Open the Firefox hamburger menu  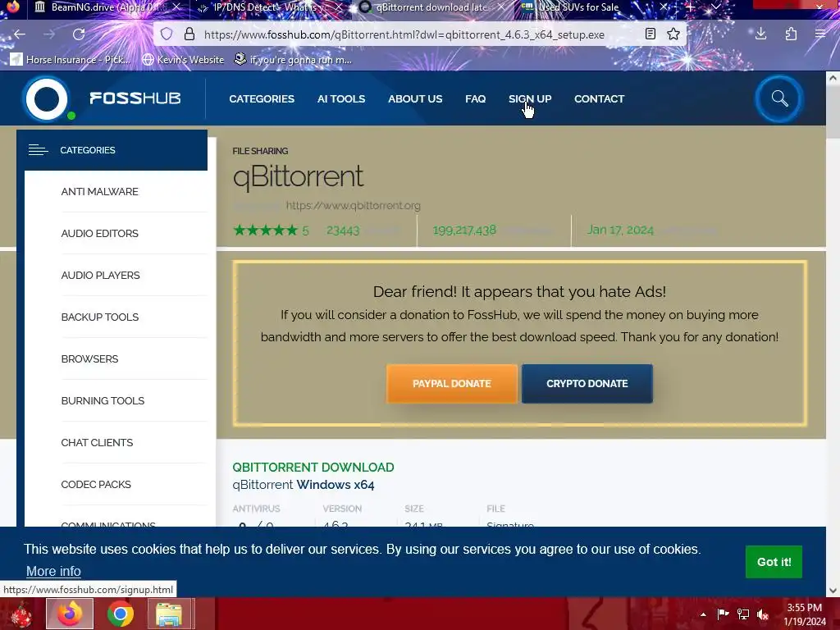tap(820, 34)
